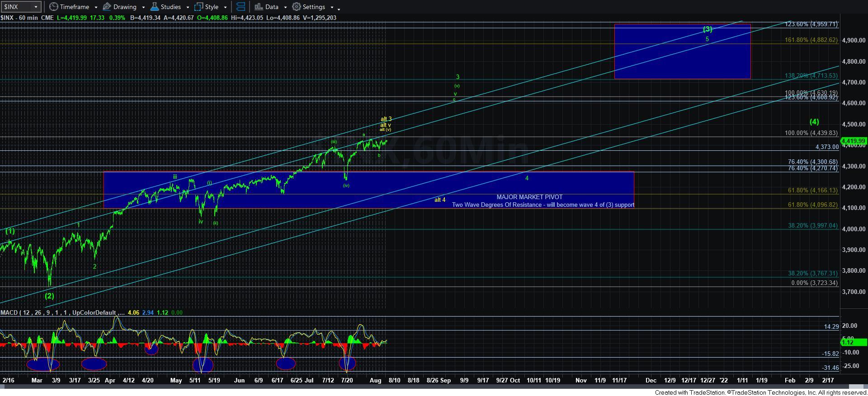Click the green '(4)' wave label
The image size is (868, 396).
[x=814, y=121]
